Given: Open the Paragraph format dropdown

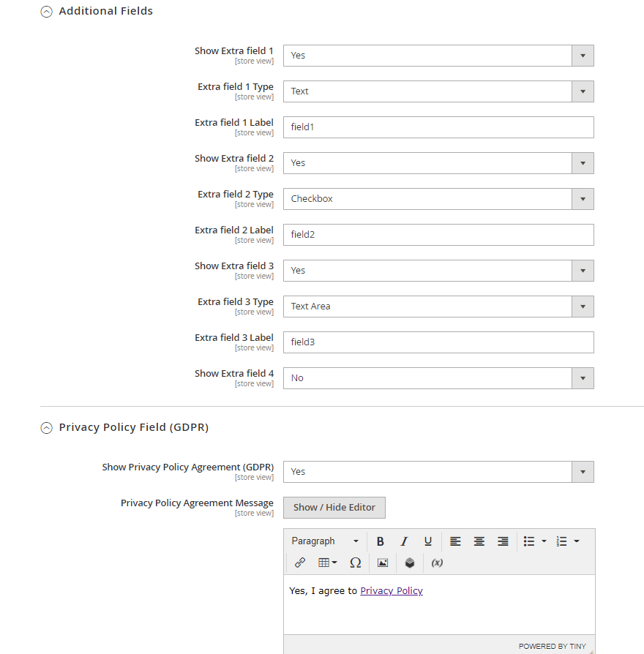Looking at the screenshot, I should click(x=325, y=541).
